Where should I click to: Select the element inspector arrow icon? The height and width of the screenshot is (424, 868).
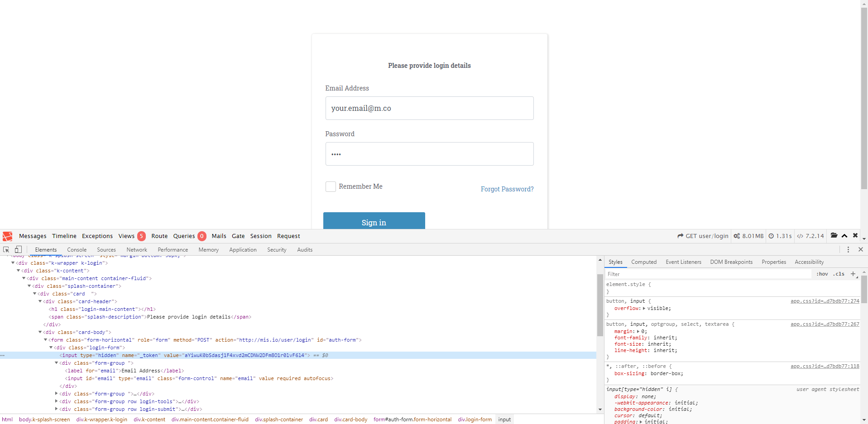(6, 249)
